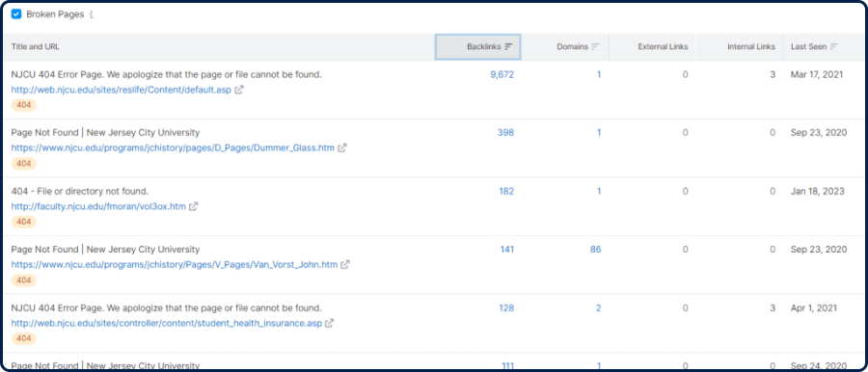Click the 398 backlinks number
868x372 pixels.
(505, 133)
